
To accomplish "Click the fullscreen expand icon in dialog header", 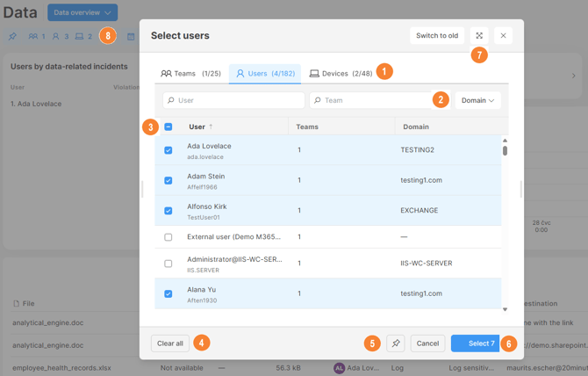I will coord(479,36).
